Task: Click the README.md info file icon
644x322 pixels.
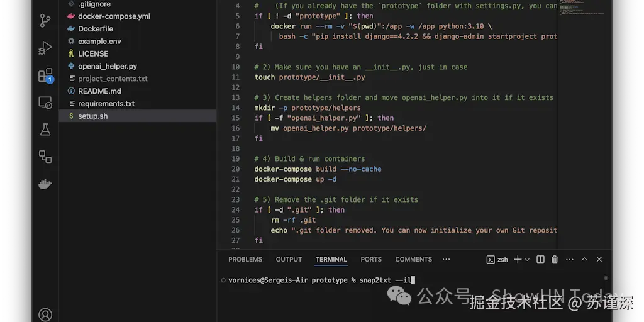Action: pyautogui.click(x=72, y=91)
